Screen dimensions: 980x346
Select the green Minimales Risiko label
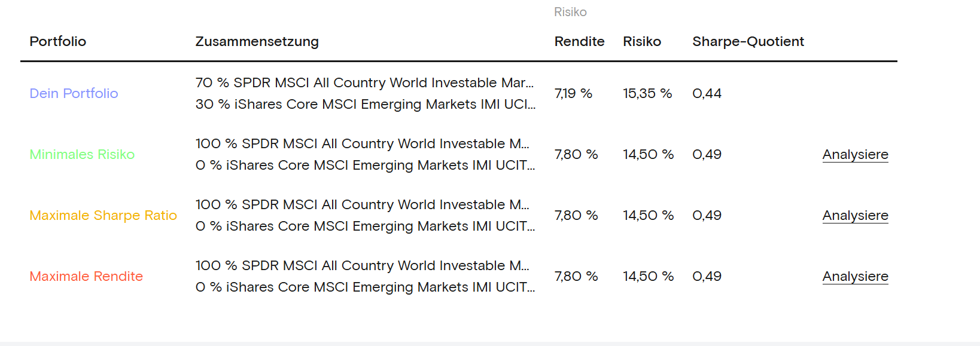(x=82, y=154)
